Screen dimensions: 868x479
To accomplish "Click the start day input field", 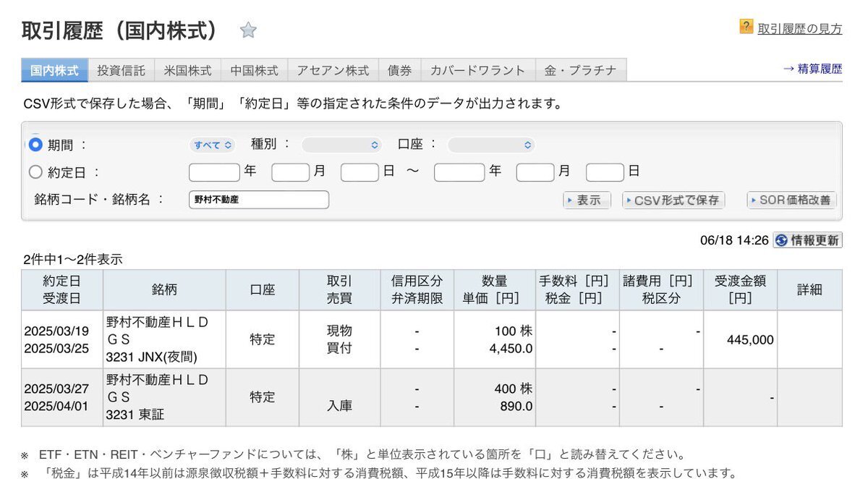I will 359,172.
